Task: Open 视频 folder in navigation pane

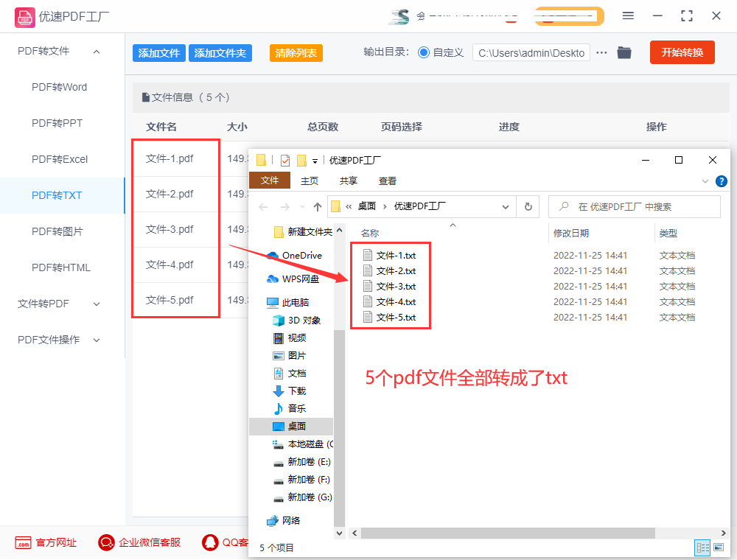Action: [290, 338]
